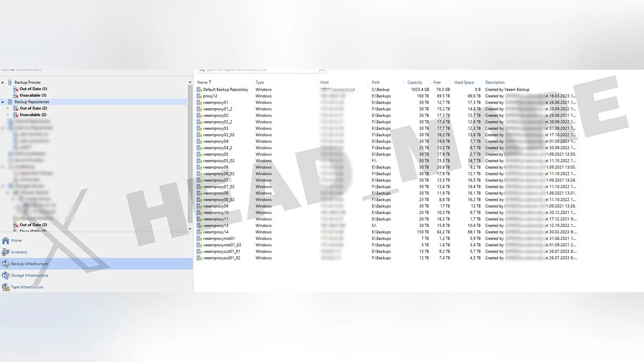Toggle sort arrow on Name column
The width and height of the screenshot is (644, 362).
click(x=210, y=82)
